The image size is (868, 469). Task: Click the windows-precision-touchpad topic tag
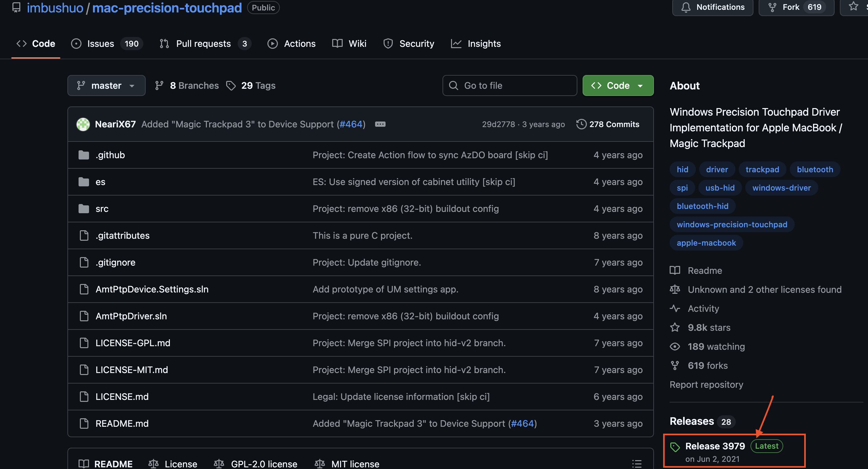732,224
